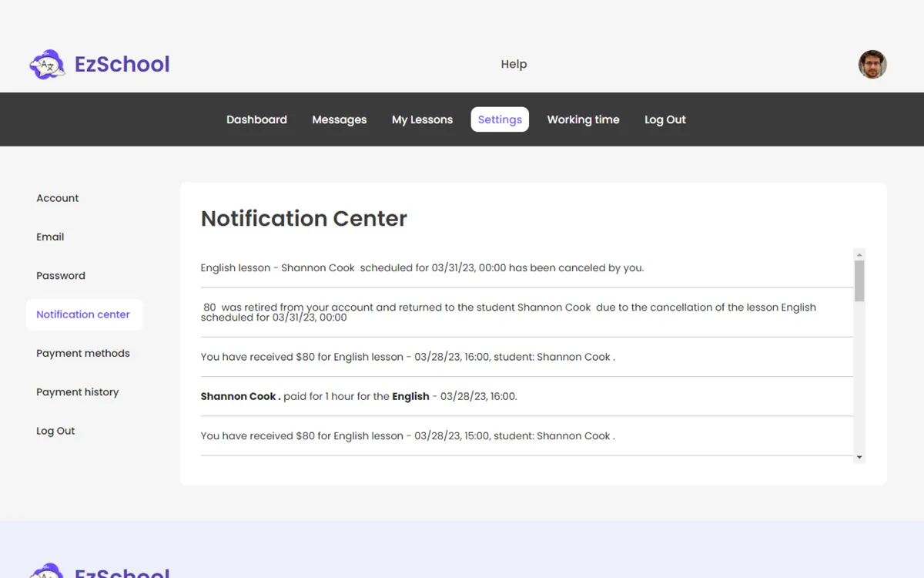Open Payment methods in sidebar
This screenshot has height=578, width=924.
pyautogui.click(x=83, y=353)
